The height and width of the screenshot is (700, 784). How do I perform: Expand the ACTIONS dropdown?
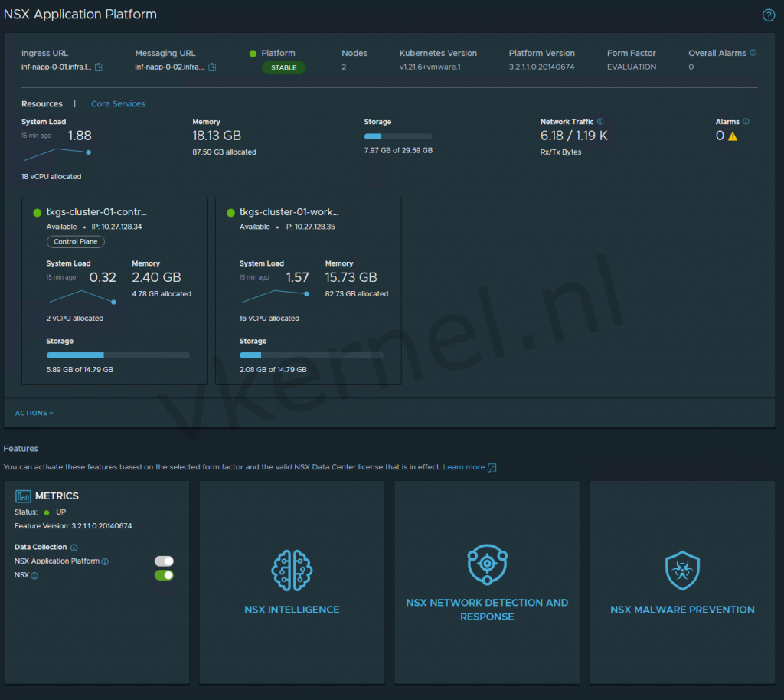33,413
